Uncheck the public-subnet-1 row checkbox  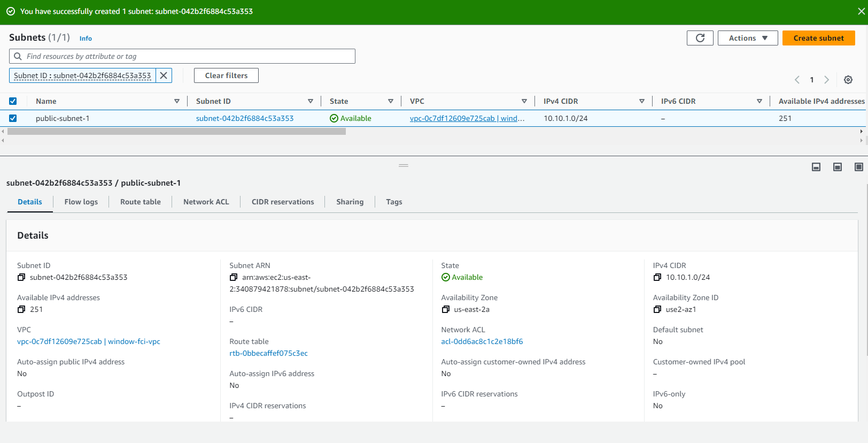pyautogui.click(x=13, y=118)
